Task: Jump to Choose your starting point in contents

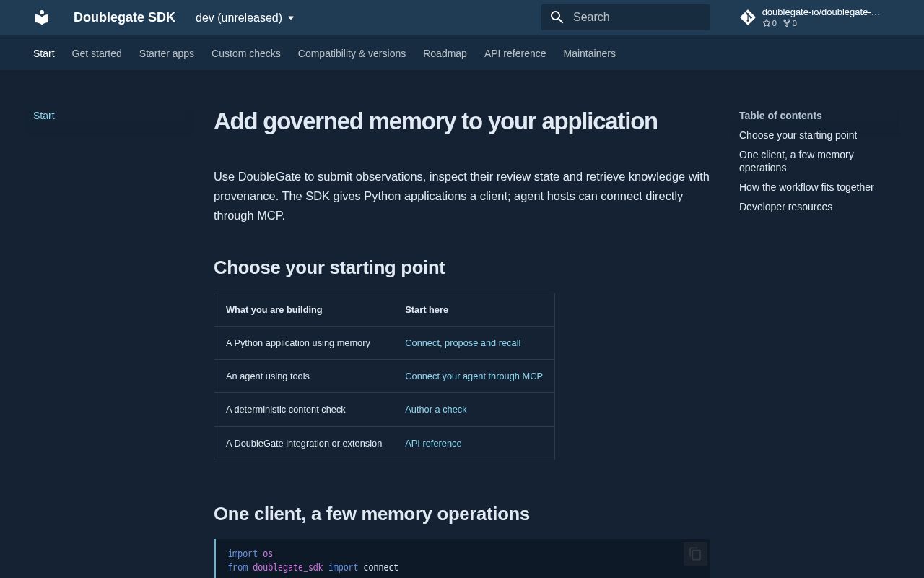Action: (x=798, y=135)
